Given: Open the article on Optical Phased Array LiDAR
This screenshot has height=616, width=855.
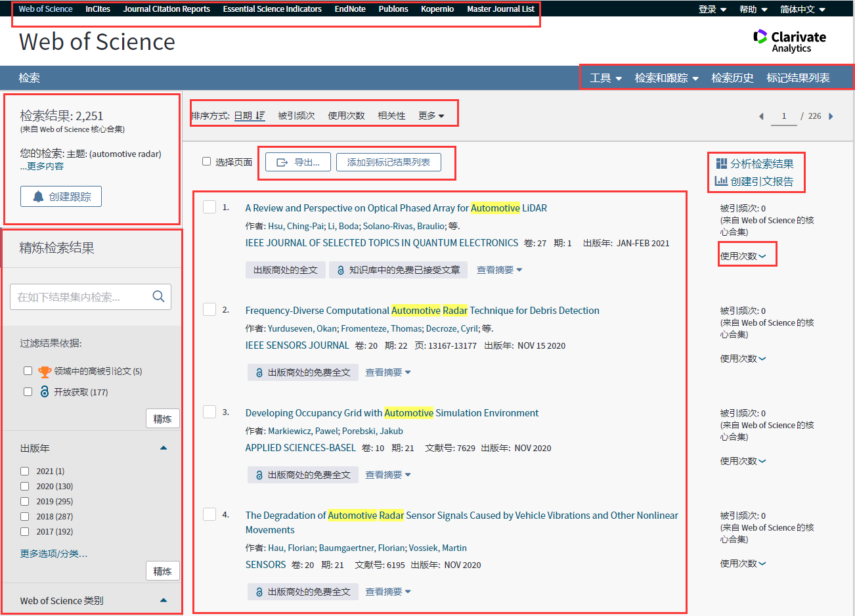Looking at the screenshot, I should pos(396,208).
